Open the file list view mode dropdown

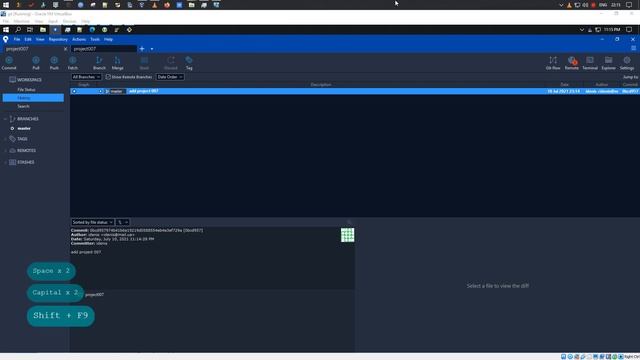pyautogui.click(x=122, y=222)
